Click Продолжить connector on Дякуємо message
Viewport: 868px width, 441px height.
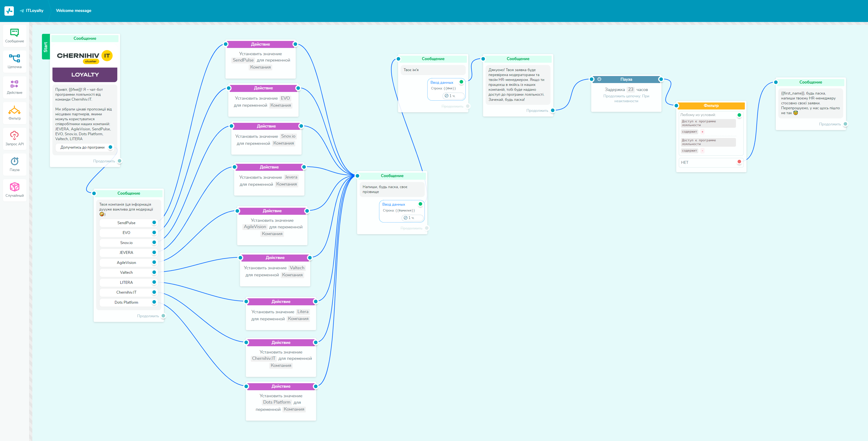coord(553,110)
